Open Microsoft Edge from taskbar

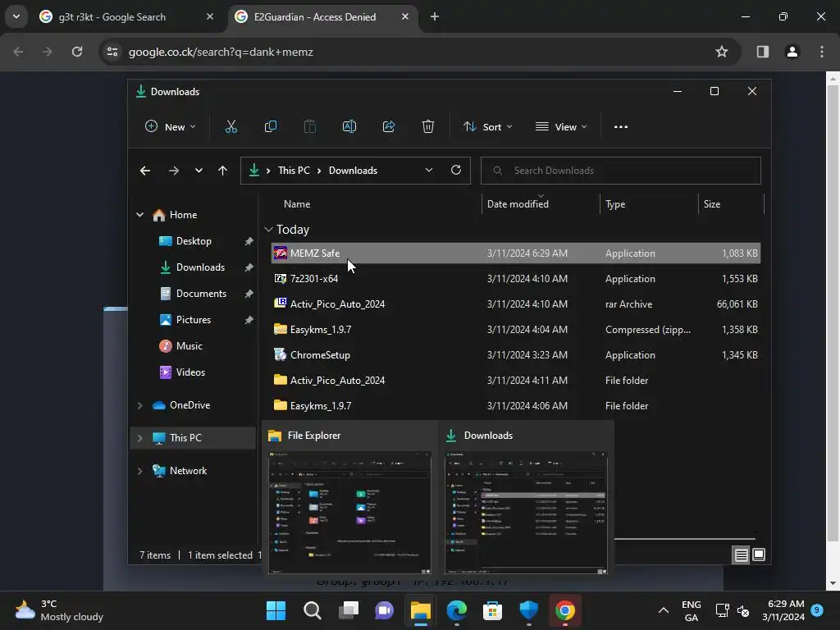click(456, 610)
